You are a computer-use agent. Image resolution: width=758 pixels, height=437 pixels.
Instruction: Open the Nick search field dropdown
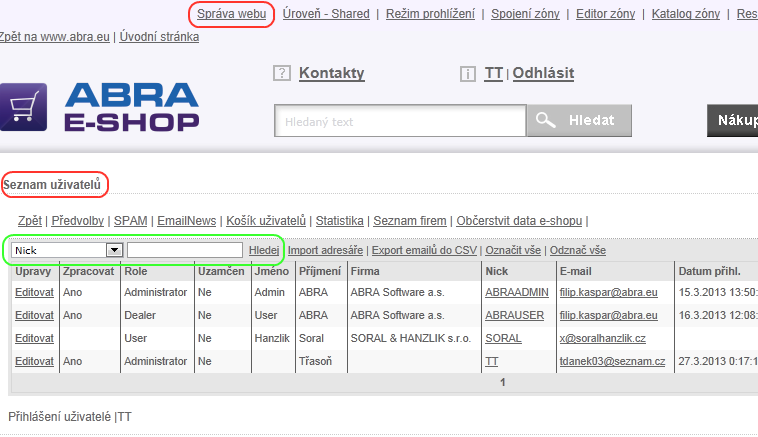coord(115,250)
